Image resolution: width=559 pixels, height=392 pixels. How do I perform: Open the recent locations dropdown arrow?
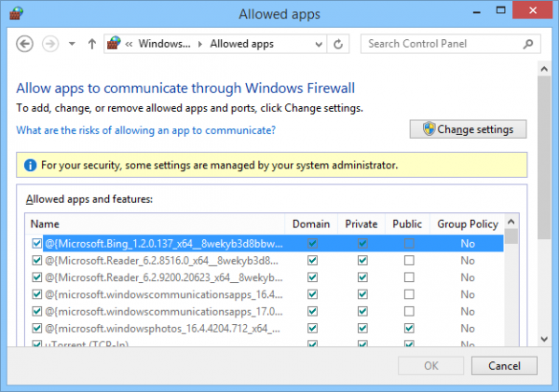(72, 44)
